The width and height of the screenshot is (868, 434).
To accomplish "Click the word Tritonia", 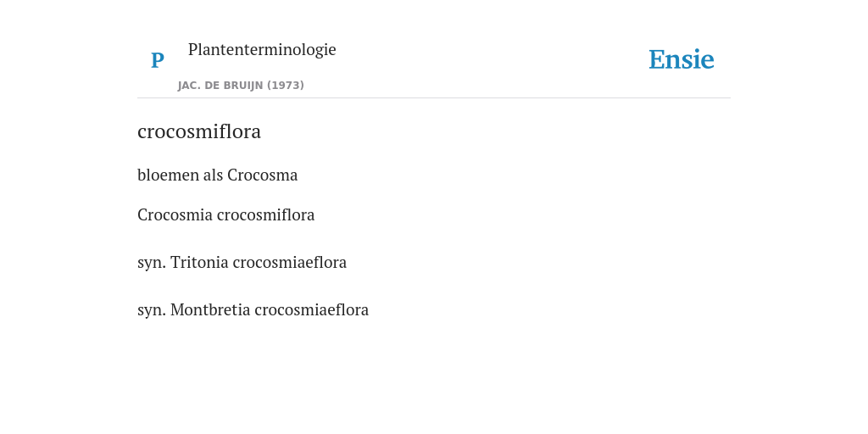I will [x=200, y=263].
